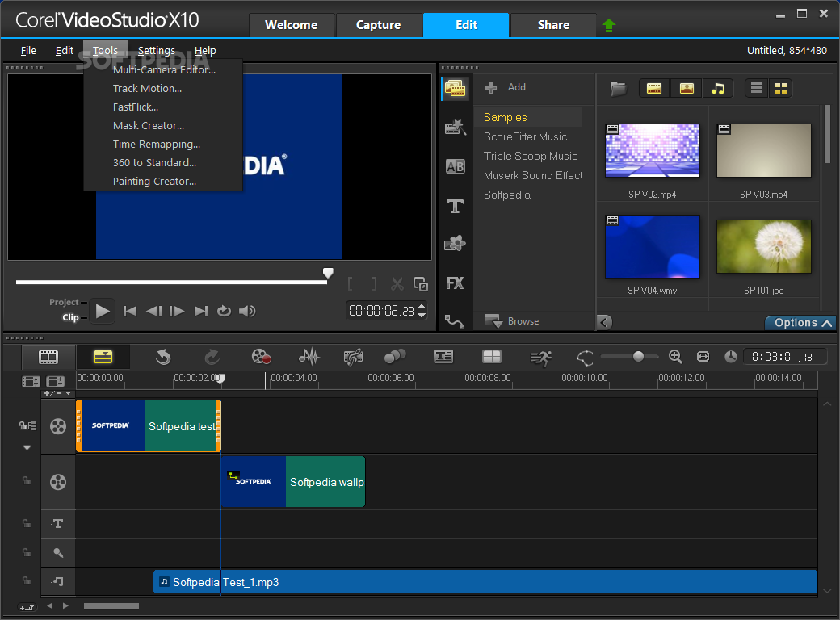
Task: Open the File menu
Action: coord(28,50)
